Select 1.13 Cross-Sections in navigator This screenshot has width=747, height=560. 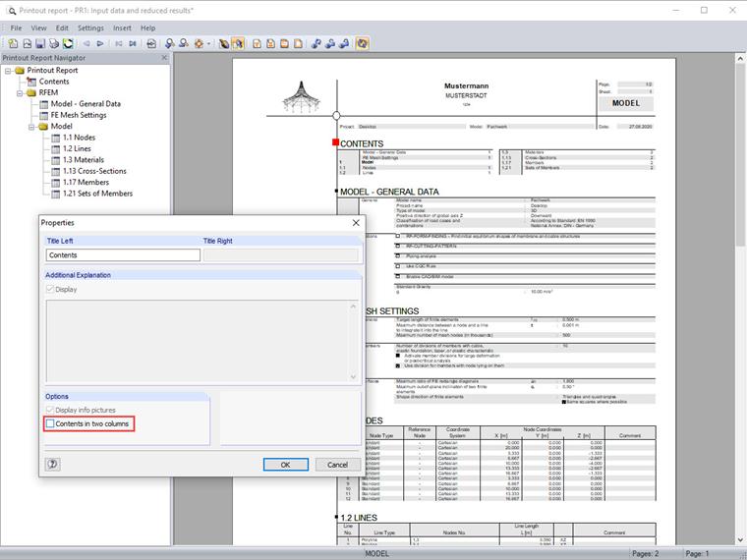[x=93, y=171]
